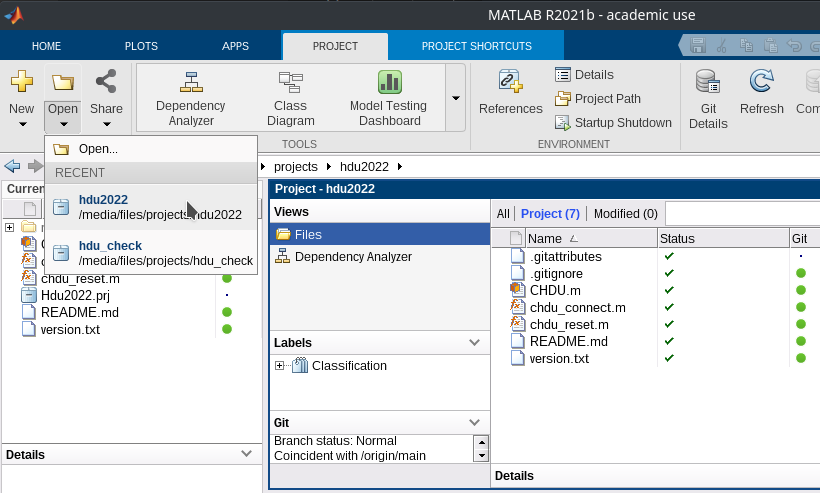Click the Project Path button
The width and height of the screenshot is (820, 493).
click(598, 99)
